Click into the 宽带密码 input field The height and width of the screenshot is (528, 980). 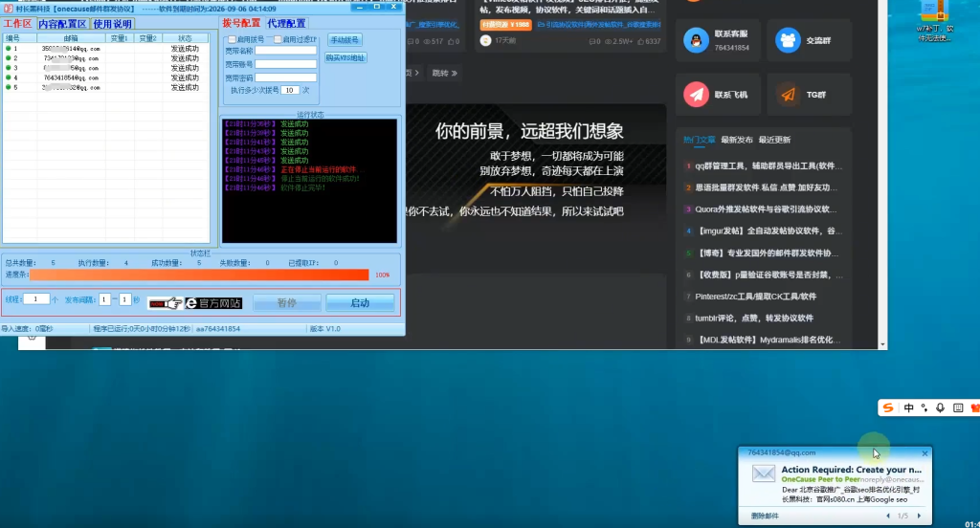coord(285,77)
